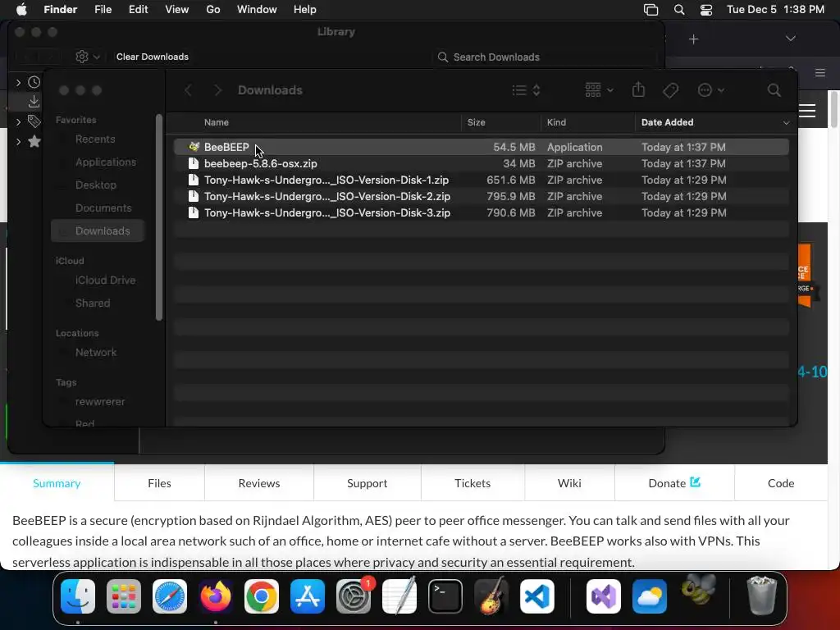Open the Donate tab on webpage
The width and height of the screenshot is (840, 630).
pyautogui.click(x=674, y=483)
